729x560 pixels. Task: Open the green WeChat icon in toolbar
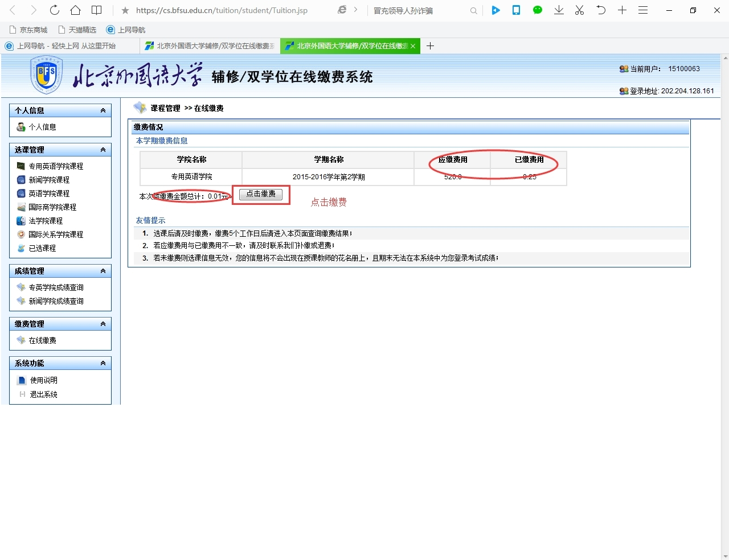(x=537, y=10)
